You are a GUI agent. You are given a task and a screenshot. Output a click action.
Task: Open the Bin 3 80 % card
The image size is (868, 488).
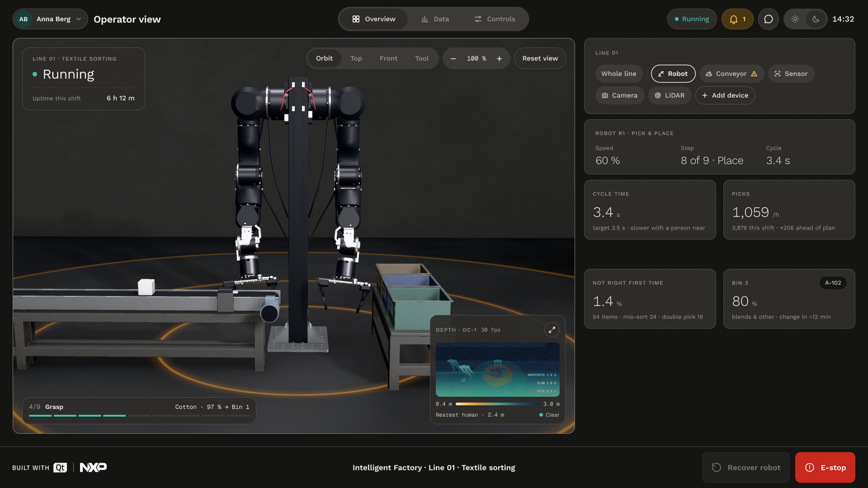[789, 299]
